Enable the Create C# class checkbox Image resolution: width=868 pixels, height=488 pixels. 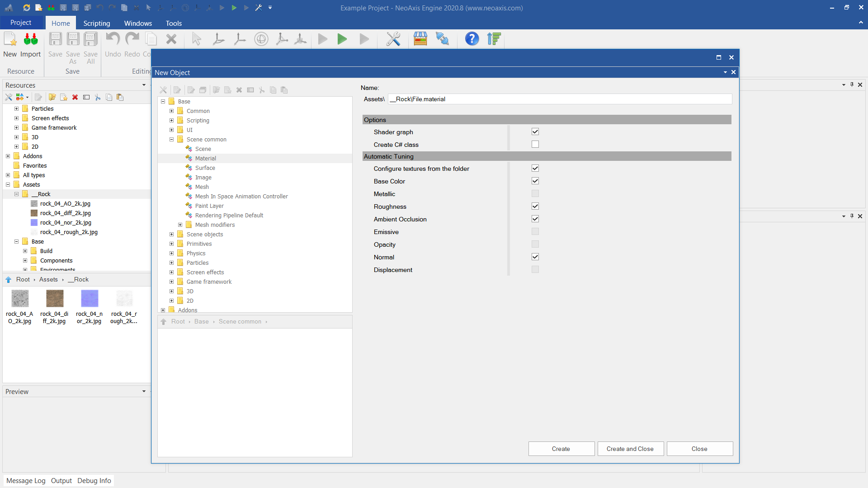point(535,145)
